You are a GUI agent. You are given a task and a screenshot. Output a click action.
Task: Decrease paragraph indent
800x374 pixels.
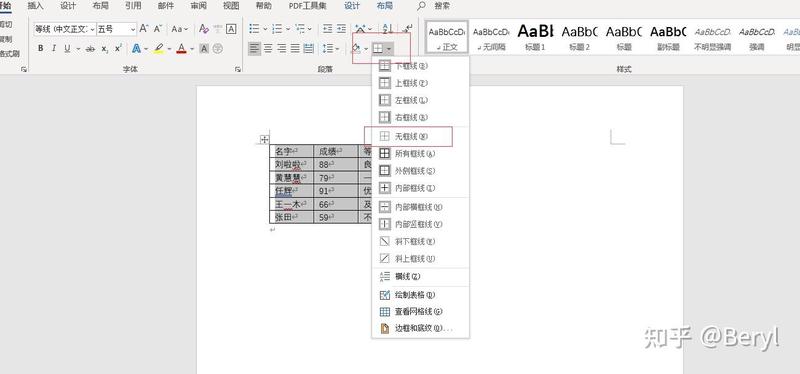point(328,29)
